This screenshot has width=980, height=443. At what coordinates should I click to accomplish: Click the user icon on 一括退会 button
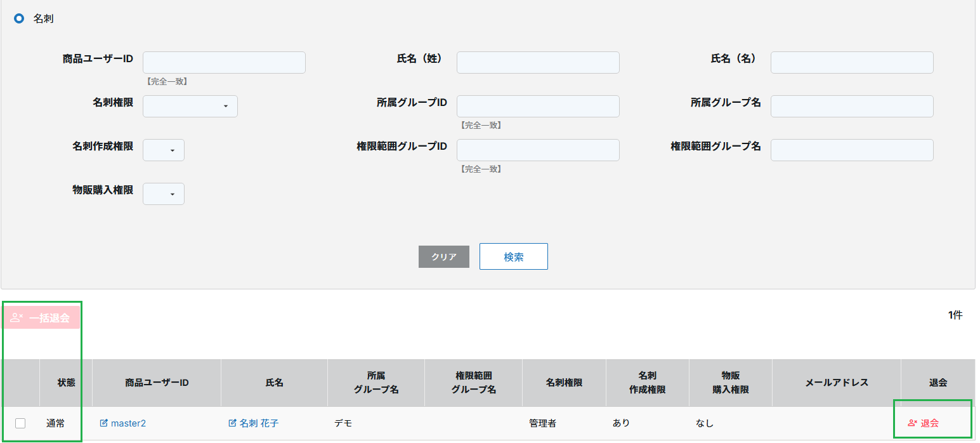(x=17, y=318)
